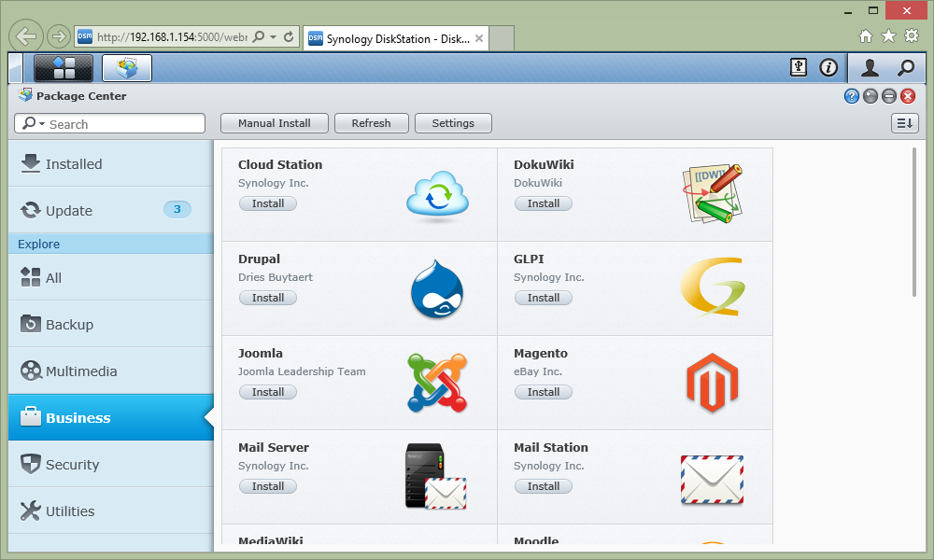The width and height of the screenshot is (934, 560).
Task: Open the notifications info icon
Action: 828,68
